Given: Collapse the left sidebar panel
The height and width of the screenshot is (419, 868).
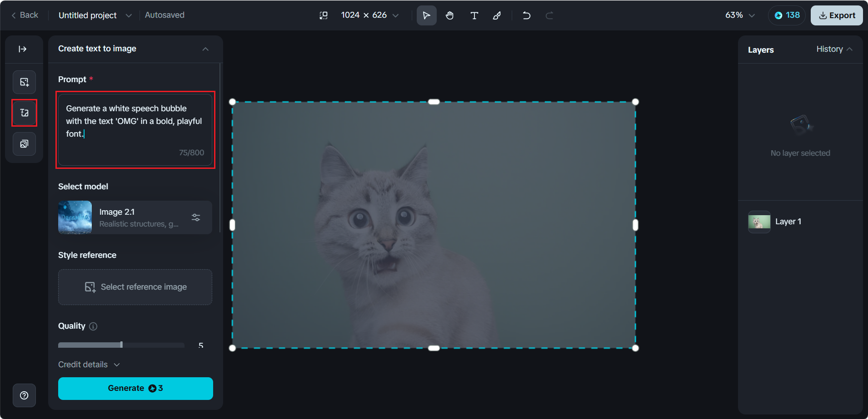Looking at the screenshot, I should tap(23, 49).
